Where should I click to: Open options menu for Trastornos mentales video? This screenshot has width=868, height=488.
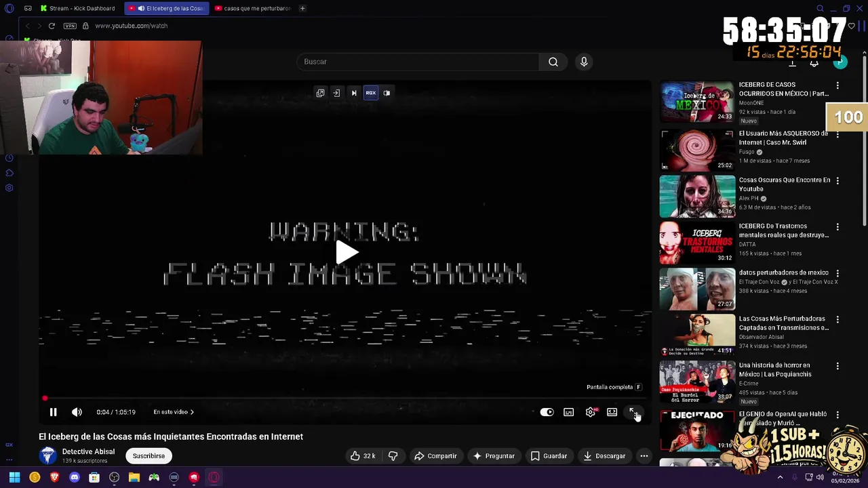[x=837, y=227]
